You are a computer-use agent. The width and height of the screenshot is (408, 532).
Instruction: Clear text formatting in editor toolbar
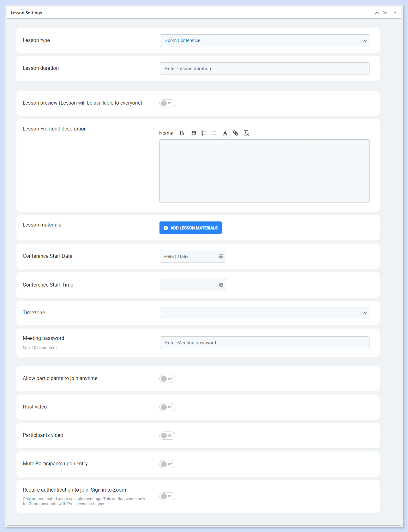coord(246,133)
